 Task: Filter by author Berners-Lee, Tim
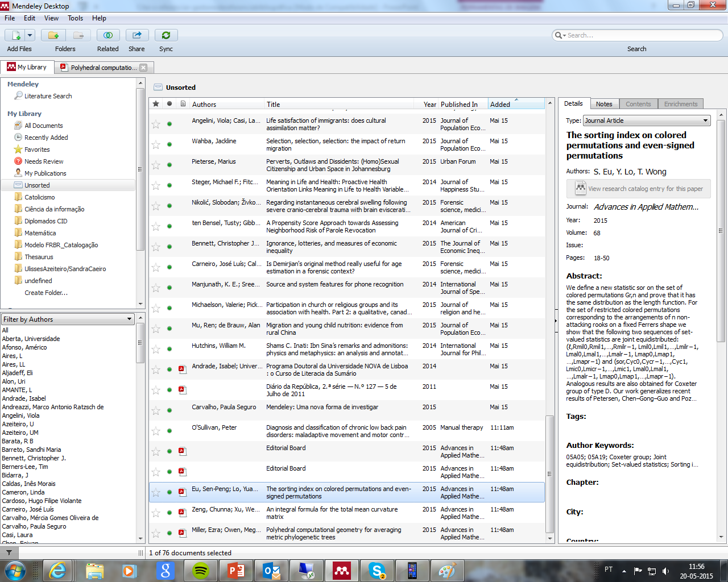pos(25,467)
